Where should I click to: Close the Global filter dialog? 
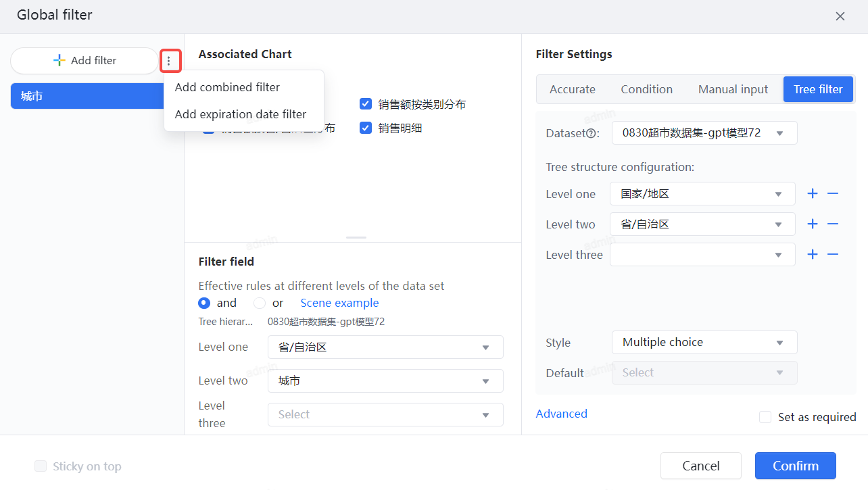click(x=840, y=16)
